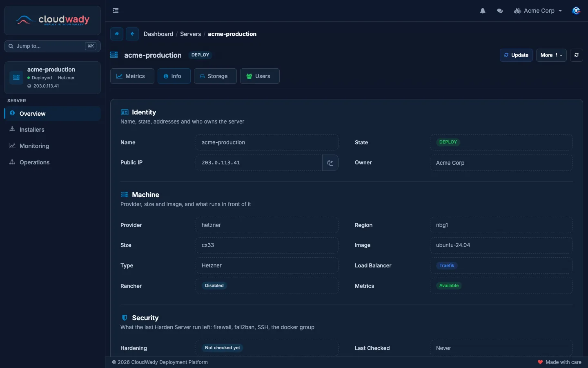Open the chat messages icon

coord(500,11)
